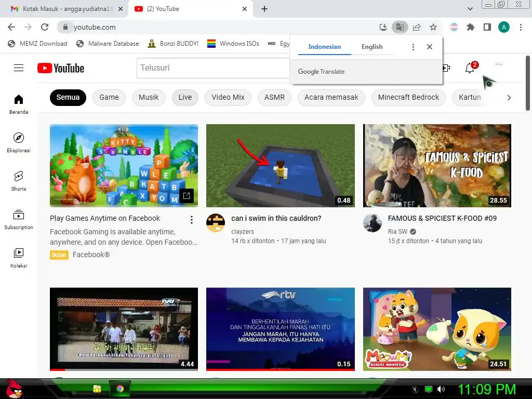The width and height of the screenshot is (532, 399).
Task: Open MEMZ Download bookmark
Action: coord(37,44)
